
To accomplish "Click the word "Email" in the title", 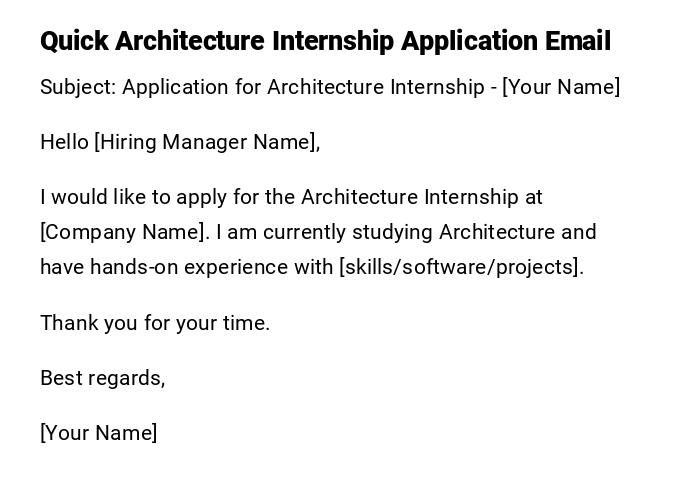I will pyautogui.click(x=577, y=42).
